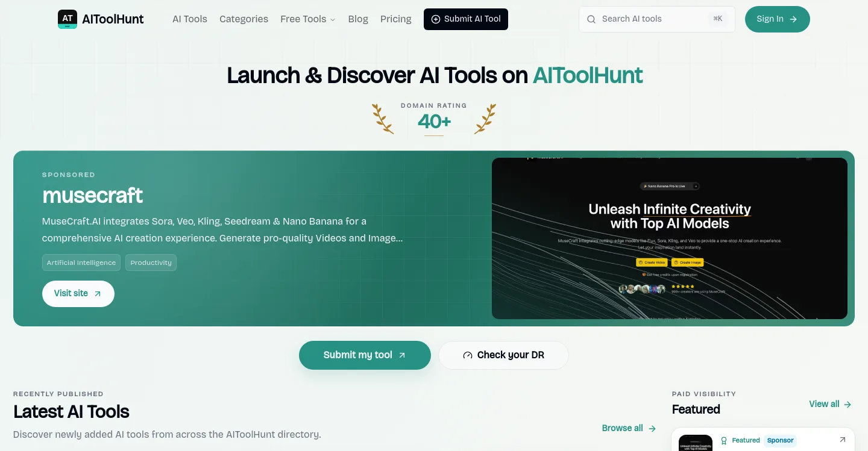The width and height of the screenshot is (868, 451).
Task: Open the musecraft preview screenshot
Action: tap(670, 238)
